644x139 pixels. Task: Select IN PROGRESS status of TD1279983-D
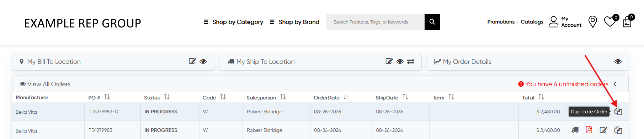(161, 112)
